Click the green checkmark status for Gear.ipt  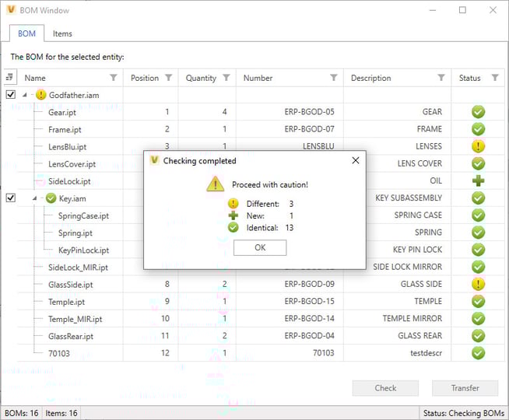[478, 112]
